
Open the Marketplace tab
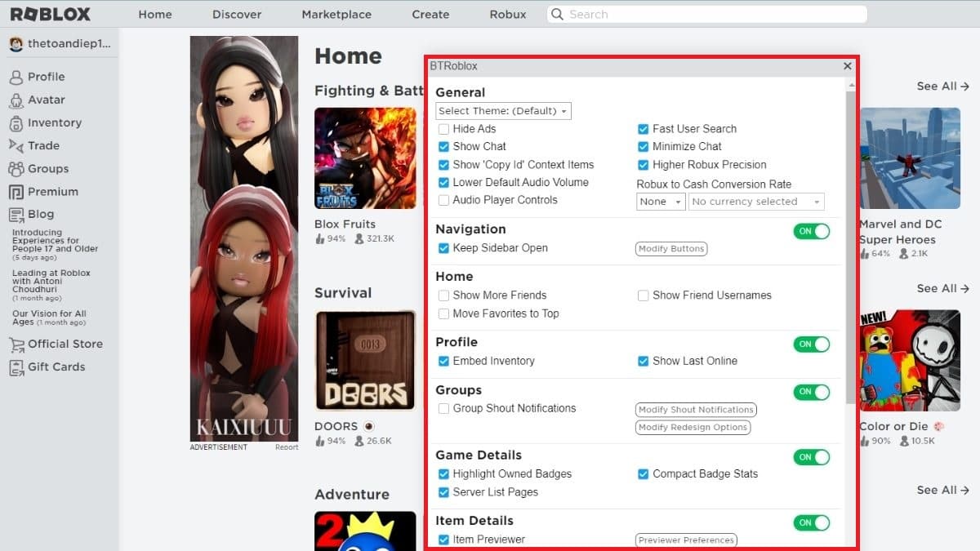click(x=336, y=15)
